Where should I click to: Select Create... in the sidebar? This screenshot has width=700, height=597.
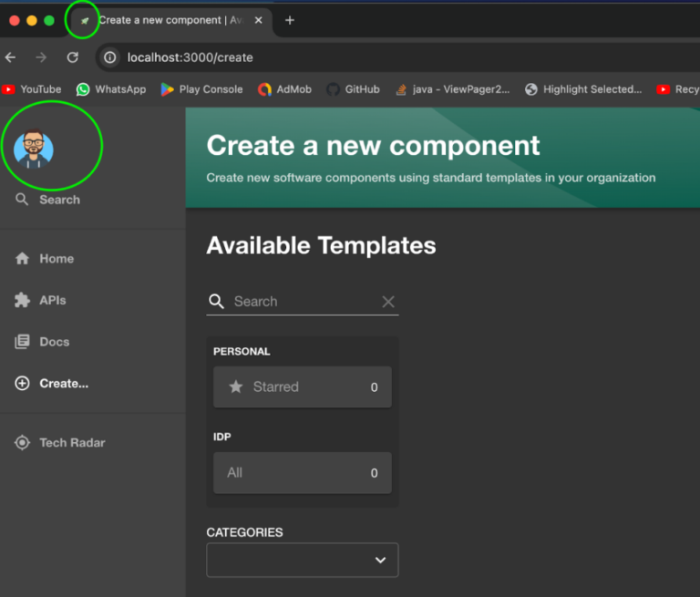tap(51, 383)
